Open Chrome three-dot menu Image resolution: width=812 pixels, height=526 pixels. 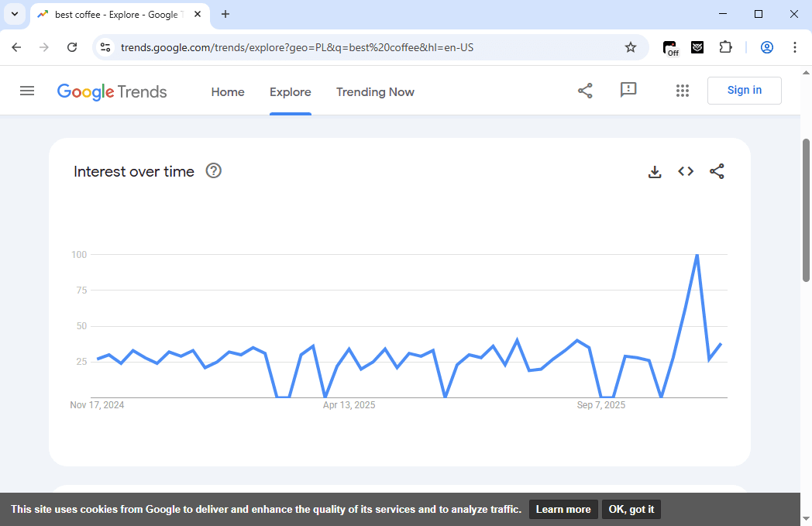click(x=795, y=47)
